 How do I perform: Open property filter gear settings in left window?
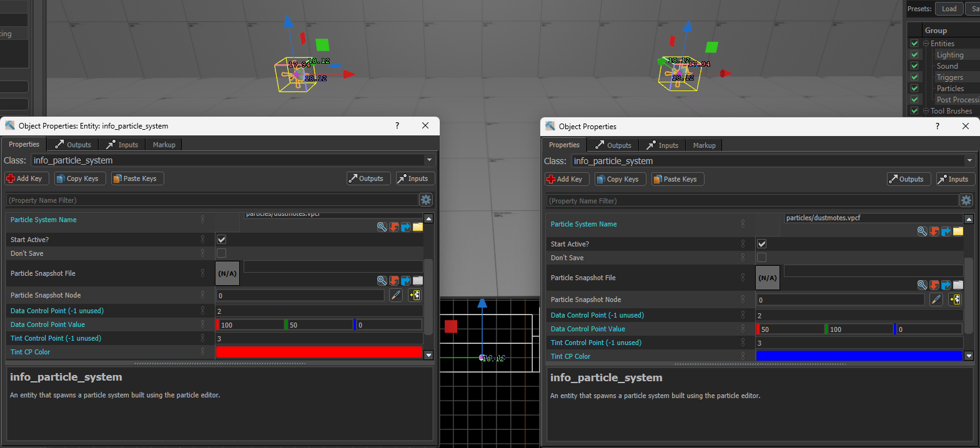click(426, 200)
